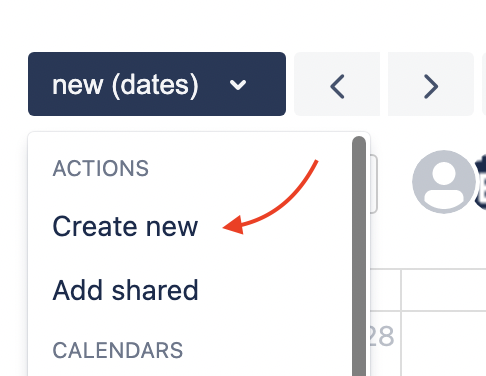The height and width of the screenshot is (376, 486).
Task: Click the grey scrollbar in the dropdown menu
Action: click(359, 256)
